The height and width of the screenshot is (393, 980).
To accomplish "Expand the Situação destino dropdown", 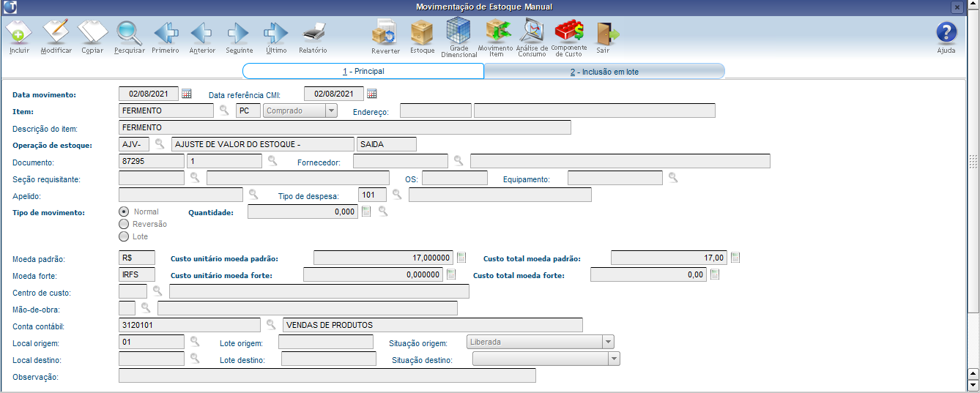I will point(614,359).
